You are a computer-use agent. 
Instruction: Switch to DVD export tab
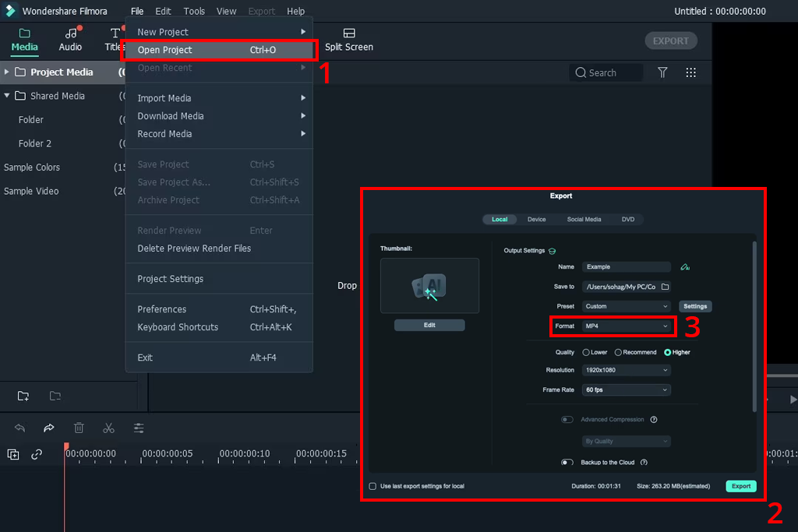tap(628, 219)
